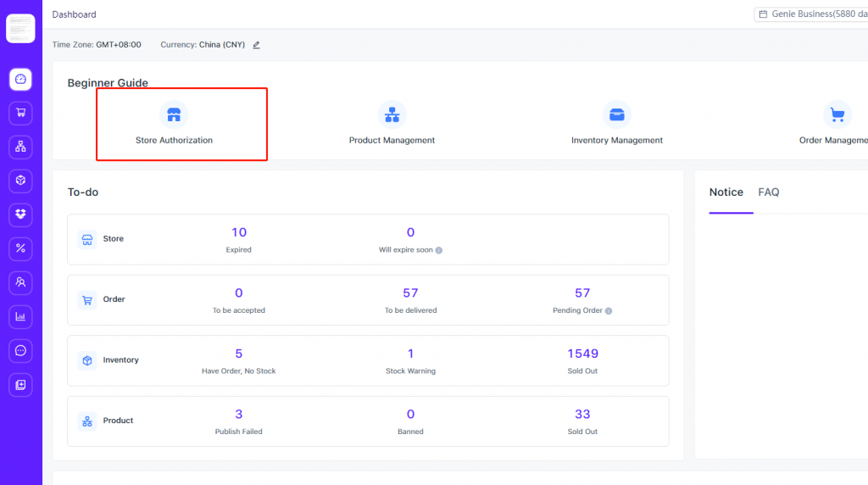Click the Store row icon in To-do
Viewport: 868px width, 485px height.
87,239
